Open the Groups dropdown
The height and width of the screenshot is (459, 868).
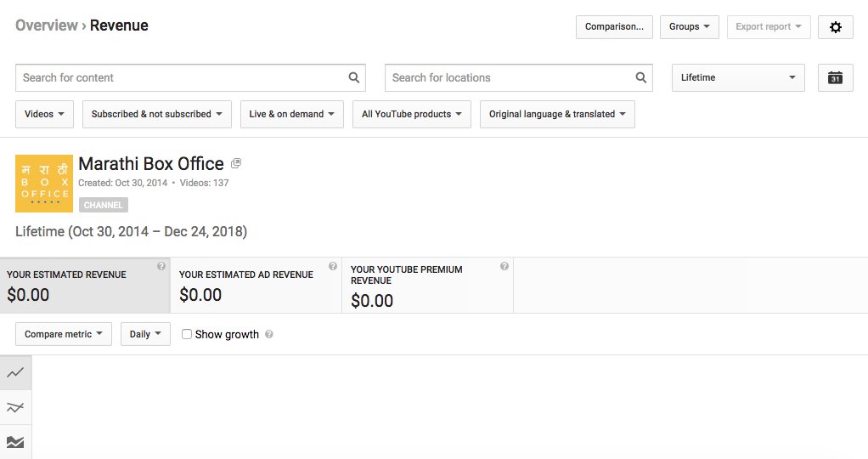point(689,26)
